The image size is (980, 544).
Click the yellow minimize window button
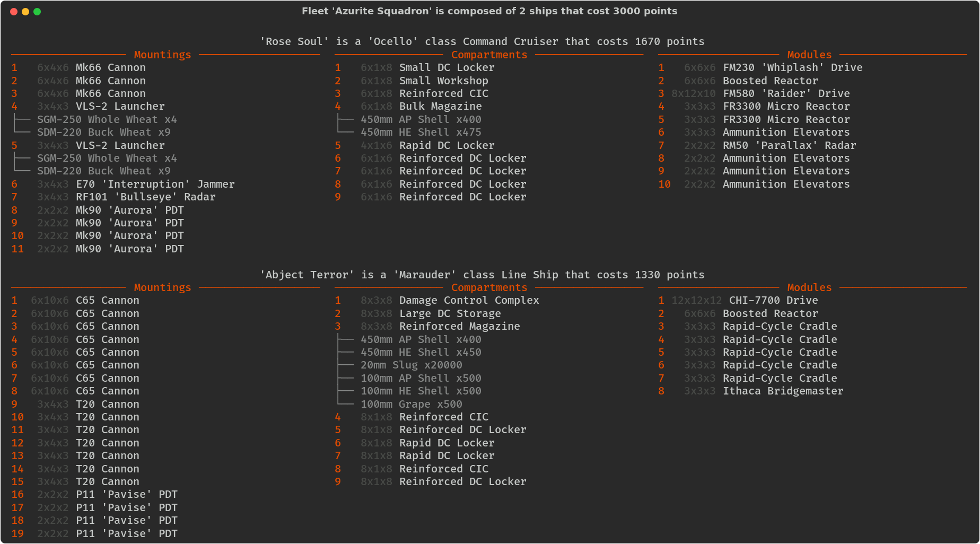(x=25, y=12)
